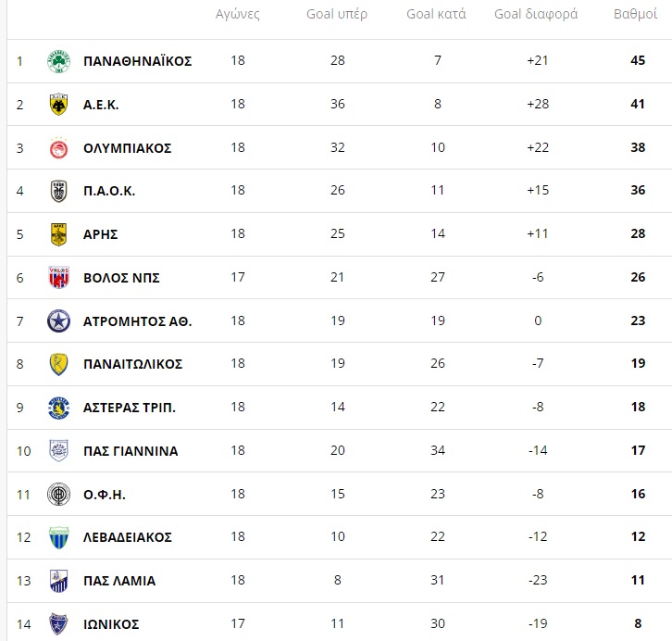Click the Panathinaikos green clover crest
Screen dimensions: 672x641
[x=58, y=61]
